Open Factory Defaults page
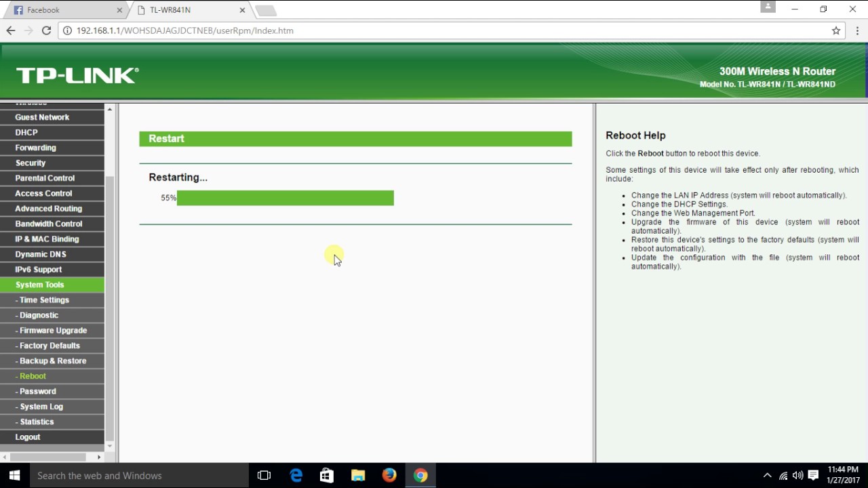The image size is (868, 488). (x=52, y=346)
